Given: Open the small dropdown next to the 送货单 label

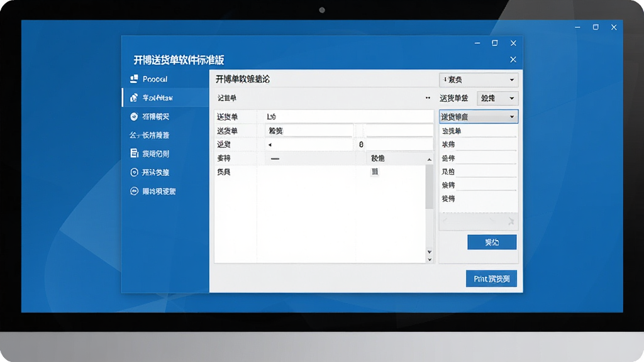Looking at the screenshot, I should point(497,98).
